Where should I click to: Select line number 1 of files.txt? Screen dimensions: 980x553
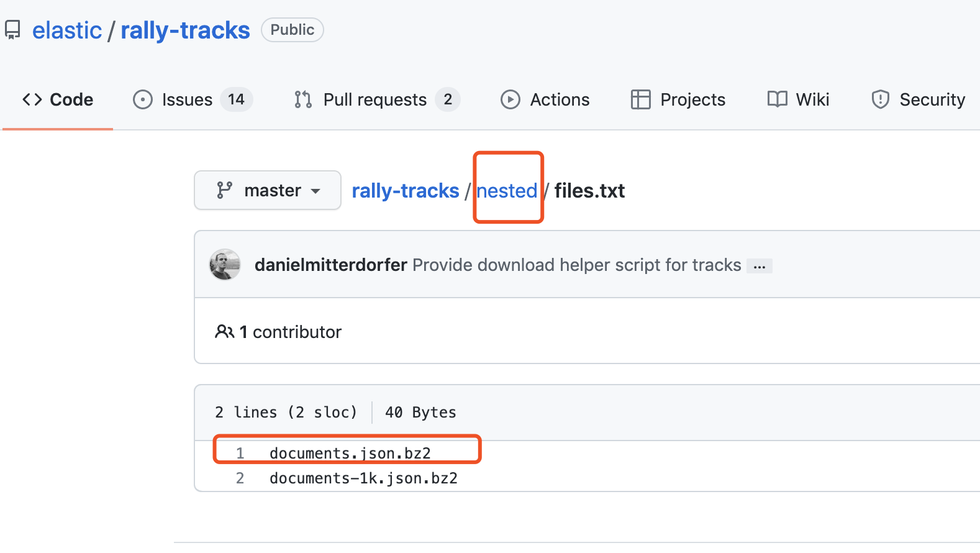click(x=240, y=454)
